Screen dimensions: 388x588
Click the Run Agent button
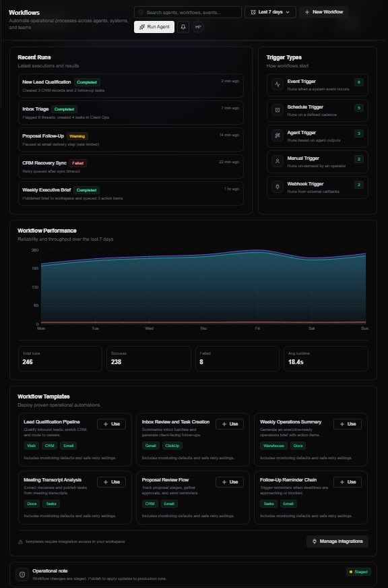pyautogui.click(x=154, y=27)
